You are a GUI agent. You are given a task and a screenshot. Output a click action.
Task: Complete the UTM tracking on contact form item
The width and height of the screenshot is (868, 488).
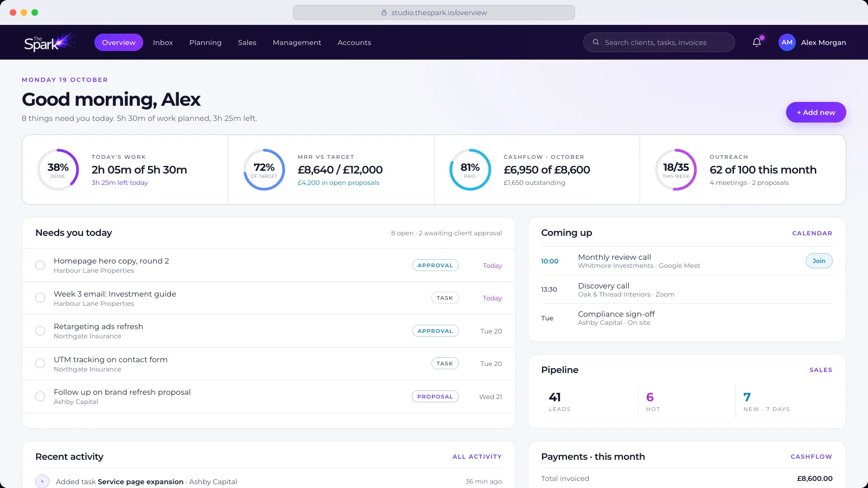(40, 363)
